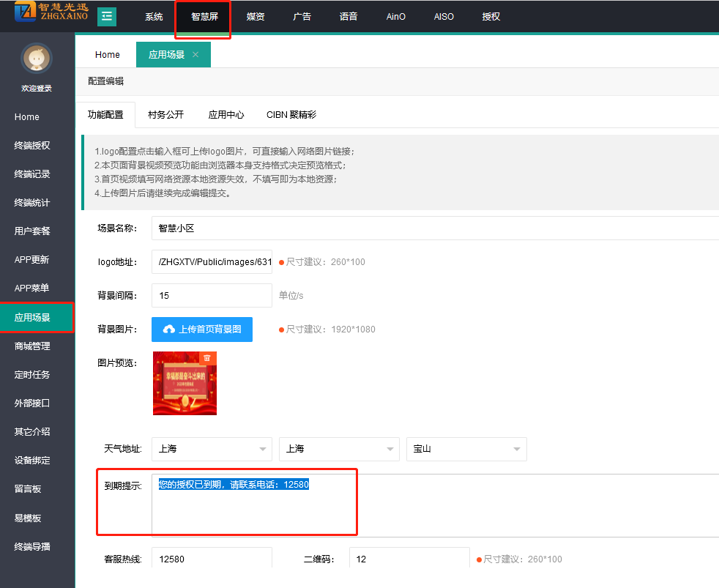Screen dimensions: 719x588
Task: Switch to the Home page tab
Action: pos(107,55)
